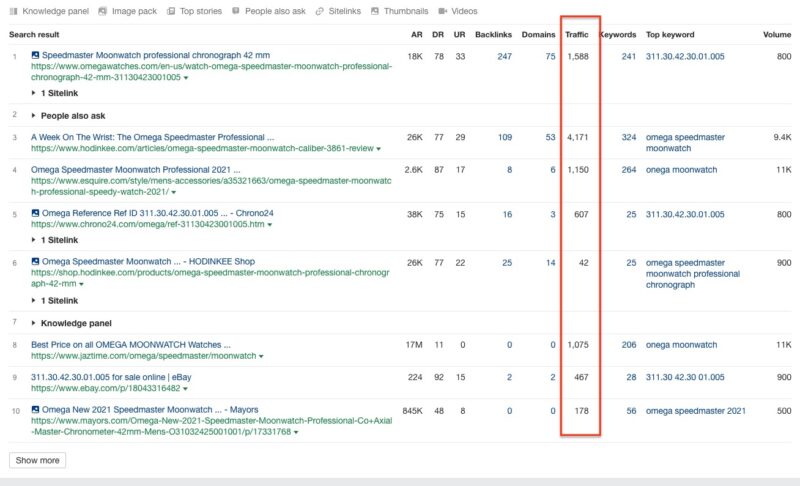
Task: Open the chrono24.com URL link
Action: [147, 224]
